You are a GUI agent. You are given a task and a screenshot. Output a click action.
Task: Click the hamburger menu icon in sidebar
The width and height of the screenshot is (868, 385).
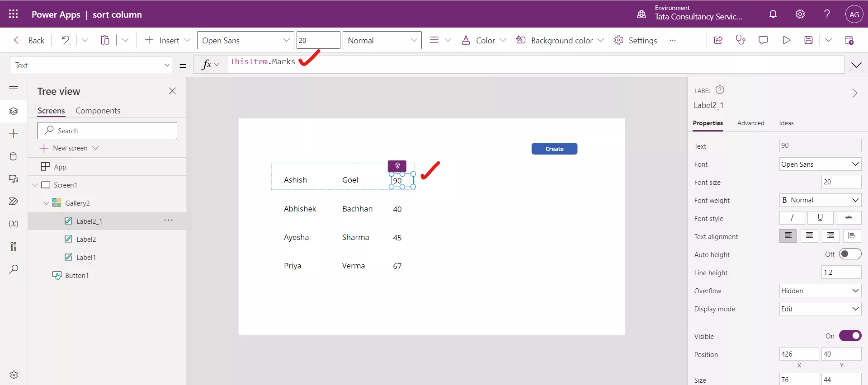pyautogui.click(x=14, y=89)
